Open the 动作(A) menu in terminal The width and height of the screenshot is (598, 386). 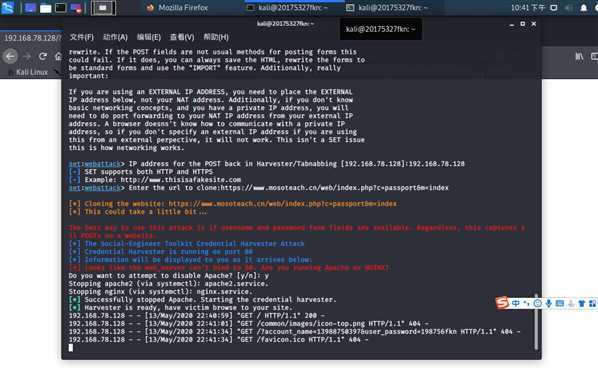click(115, 37)
